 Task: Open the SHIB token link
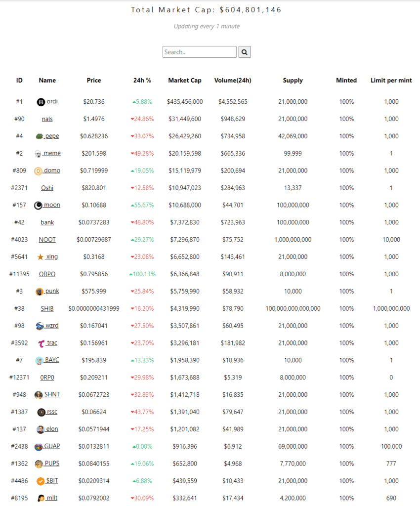(47, 308)
